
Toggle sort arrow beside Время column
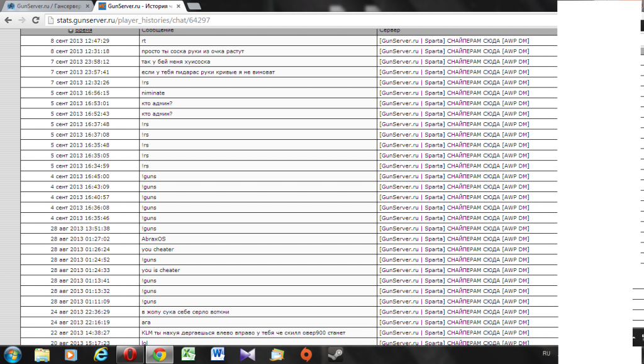click(70, 30)
